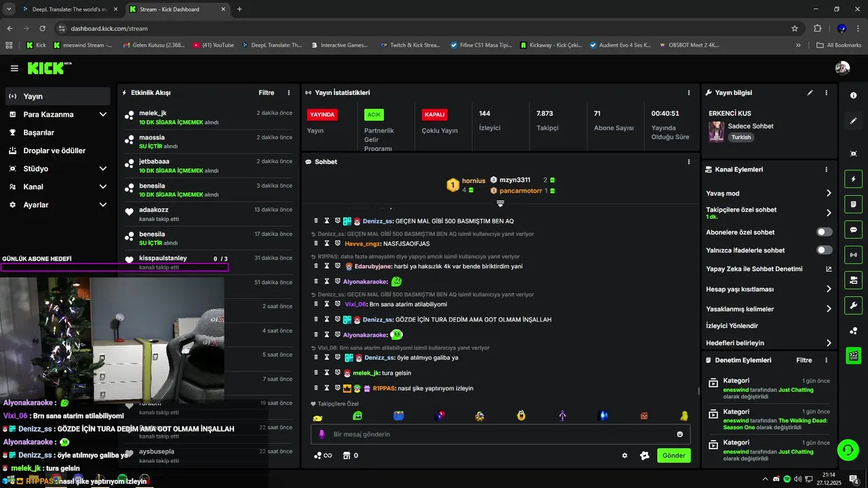The image size is (868, 488).
Task: Open Yayın İstatistikleri options menu
Action: point(689,92)
